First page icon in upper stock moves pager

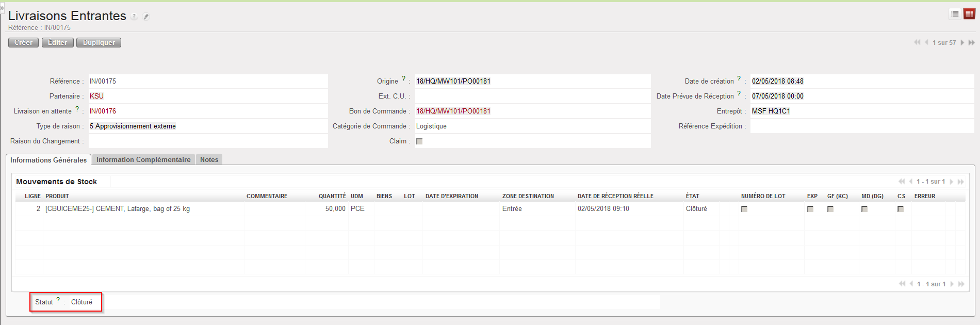pos(902,182)
